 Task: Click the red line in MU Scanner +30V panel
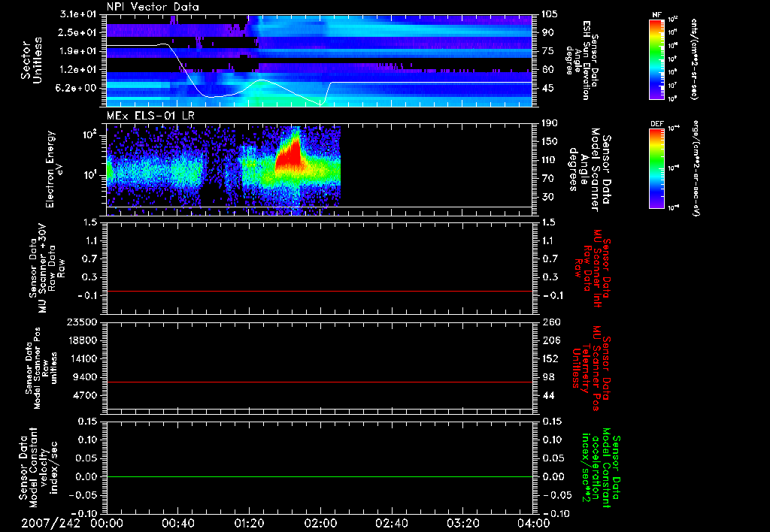click(320, 291)
